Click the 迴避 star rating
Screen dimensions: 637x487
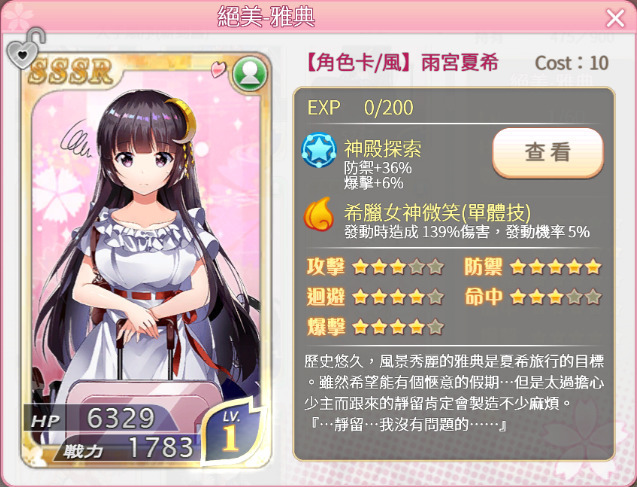[x=398, y=297]
